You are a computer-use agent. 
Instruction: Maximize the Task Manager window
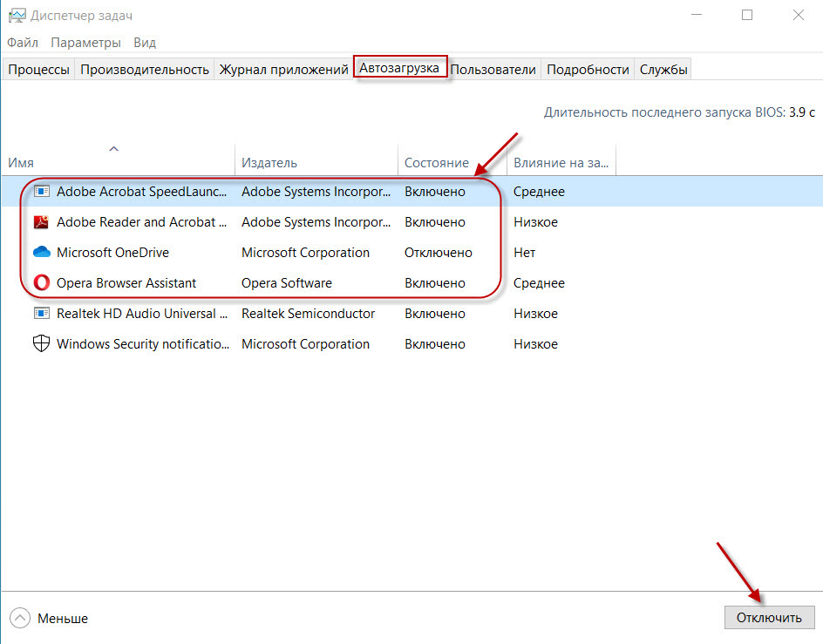tap(747, 15)
